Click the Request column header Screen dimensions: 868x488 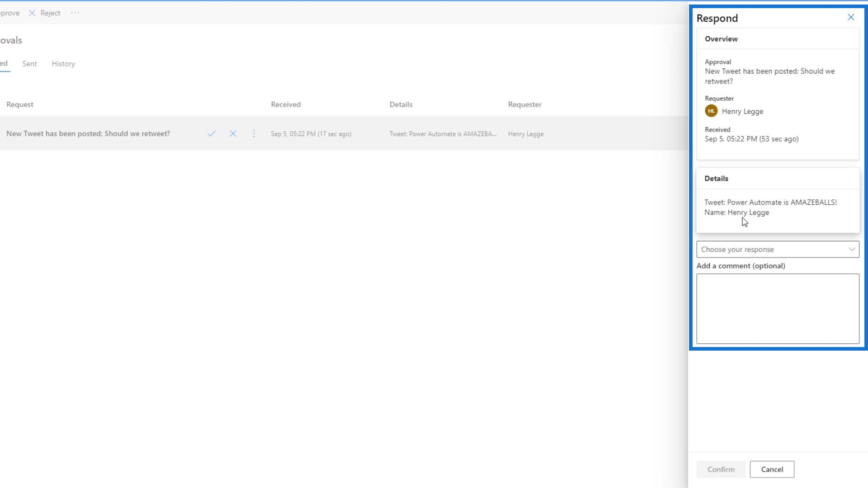pos(20,104)
